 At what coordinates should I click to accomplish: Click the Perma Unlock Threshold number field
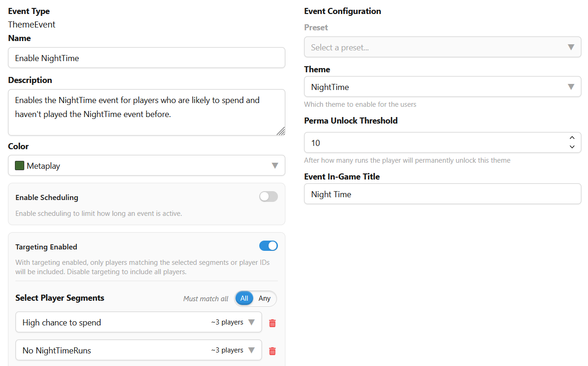(x=434, y=143)
